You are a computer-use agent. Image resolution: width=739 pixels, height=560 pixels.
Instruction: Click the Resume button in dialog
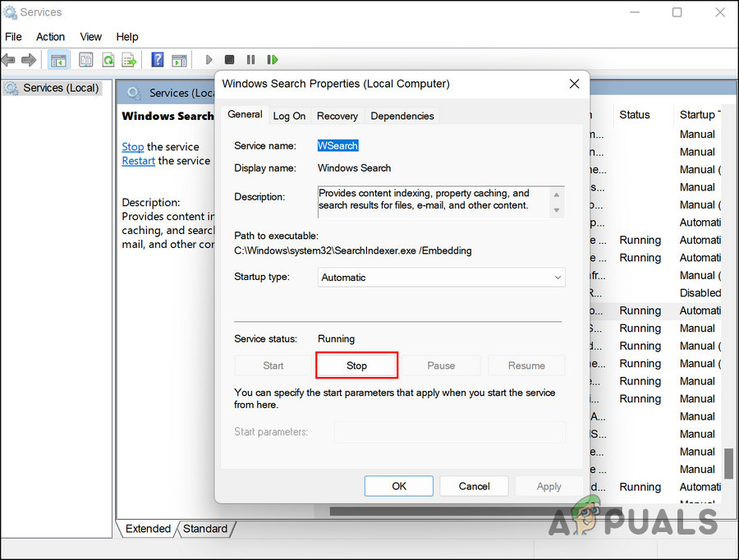pyautogui.click(x=526, y=365)
